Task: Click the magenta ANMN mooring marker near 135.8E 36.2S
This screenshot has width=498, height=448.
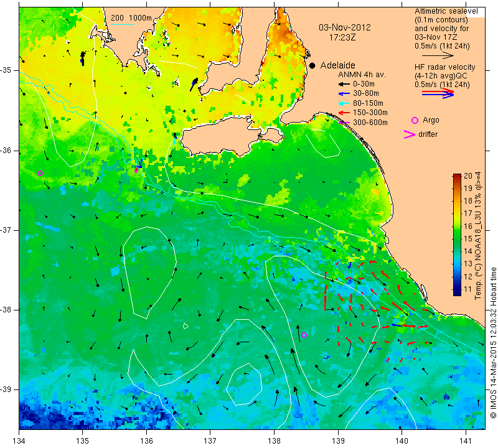Action: pyautogui.click(x=136, y=170)
